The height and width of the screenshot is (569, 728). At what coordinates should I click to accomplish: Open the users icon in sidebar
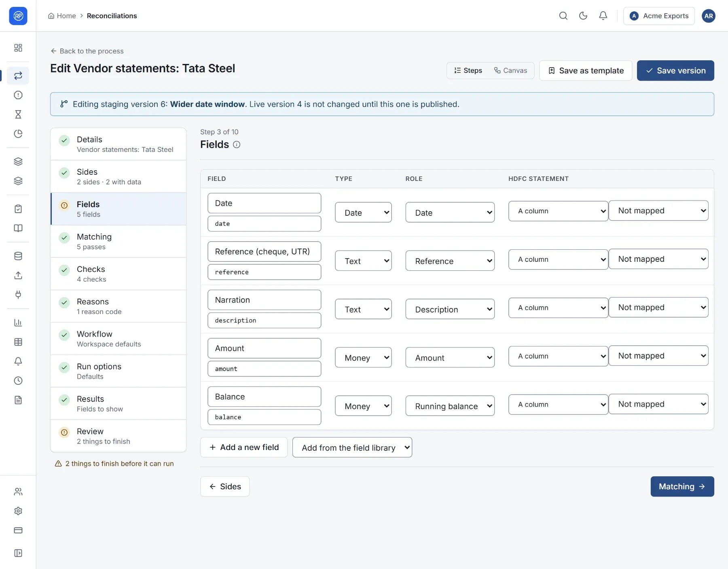(x=18, y=492)
